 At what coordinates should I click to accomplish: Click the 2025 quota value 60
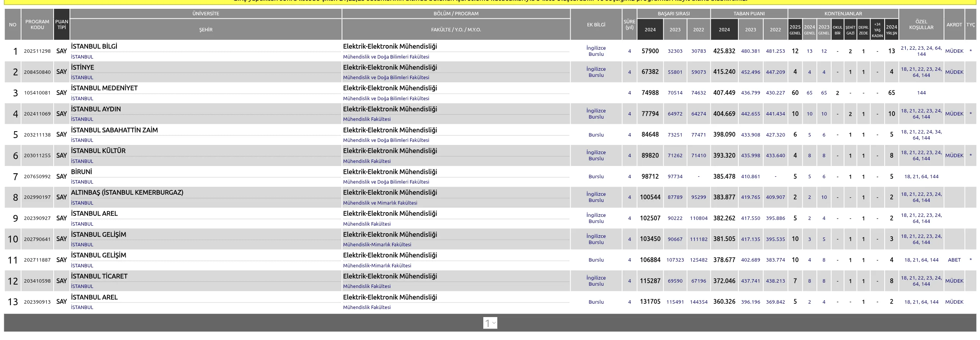(795, 93)
